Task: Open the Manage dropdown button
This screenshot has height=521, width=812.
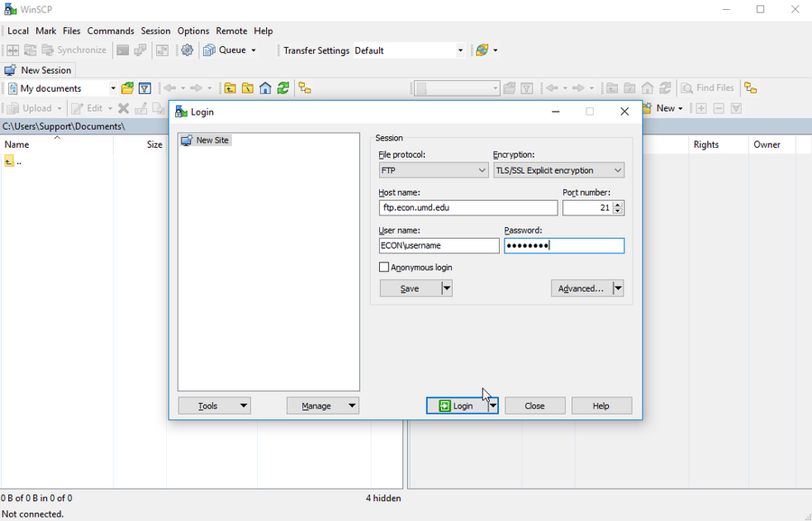Action: [x=323, y=407]
